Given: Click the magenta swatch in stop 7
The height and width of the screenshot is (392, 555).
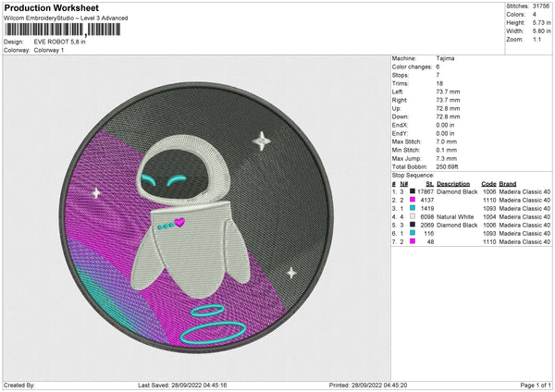Looking at the screenshot, I should tap(411, 241).
